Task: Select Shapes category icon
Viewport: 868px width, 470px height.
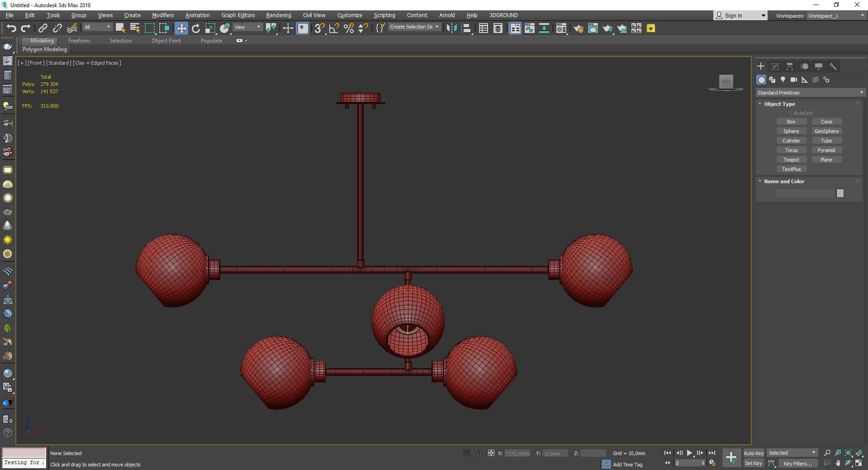Action: 772,80
